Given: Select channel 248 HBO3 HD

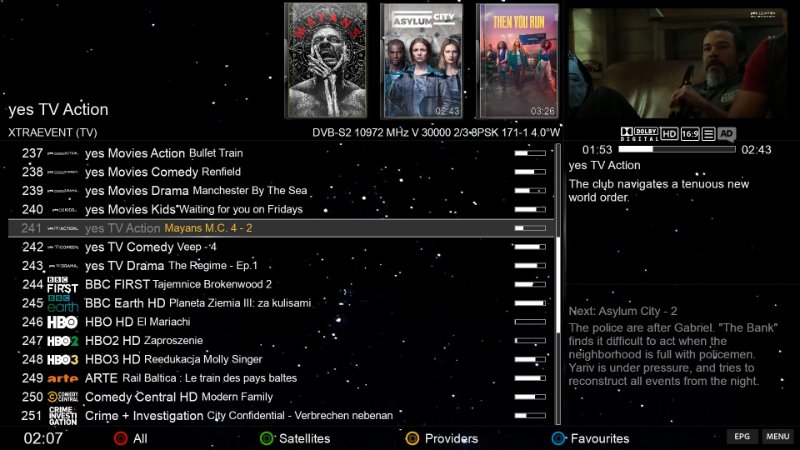Looking at the screenshot, I should (x=281, y=360).
